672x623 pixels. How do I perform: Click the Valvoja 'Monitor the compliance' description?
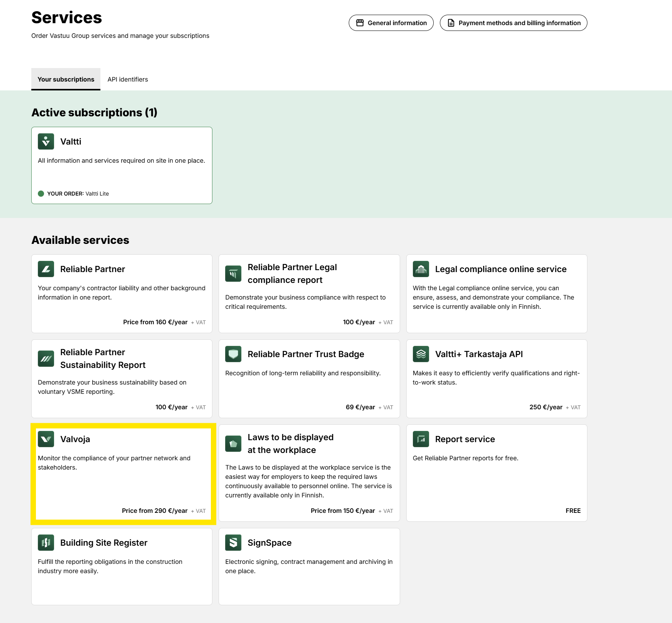tap(114, 463)
